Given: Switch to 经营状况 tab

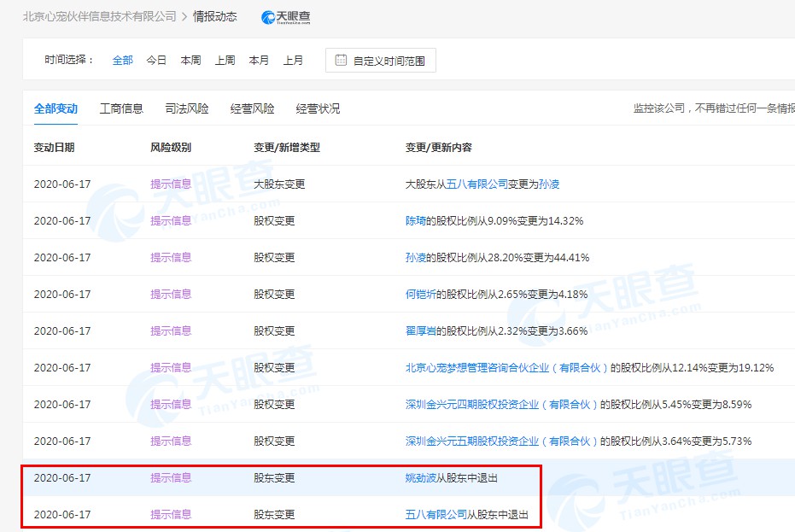Looking at the screenshot, I should point(318,108).
